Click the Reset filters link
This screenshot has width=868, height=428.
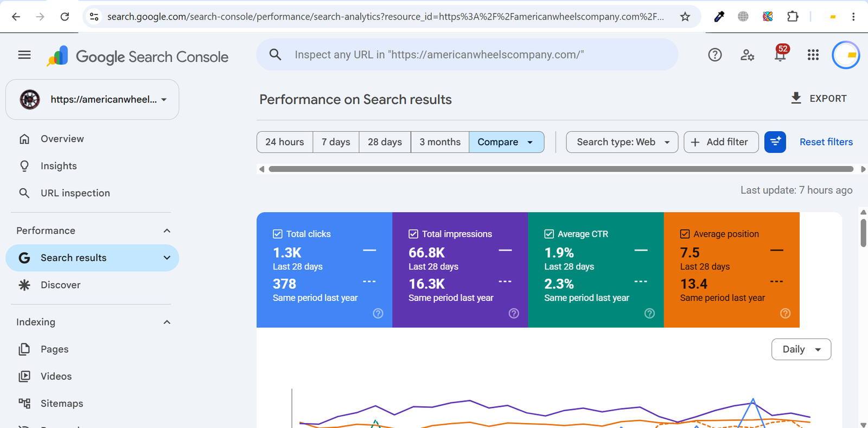pyautogui.click(x=826, y=142)
